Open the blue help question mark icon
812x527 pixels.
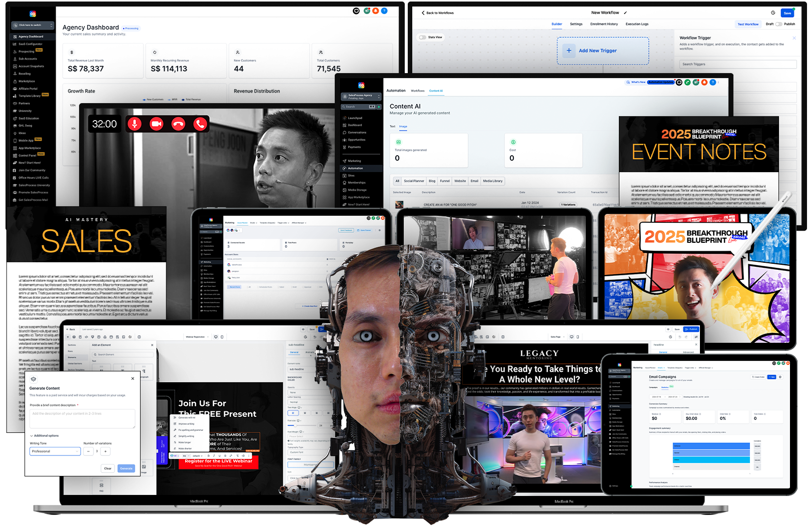[x=384, y=11]
